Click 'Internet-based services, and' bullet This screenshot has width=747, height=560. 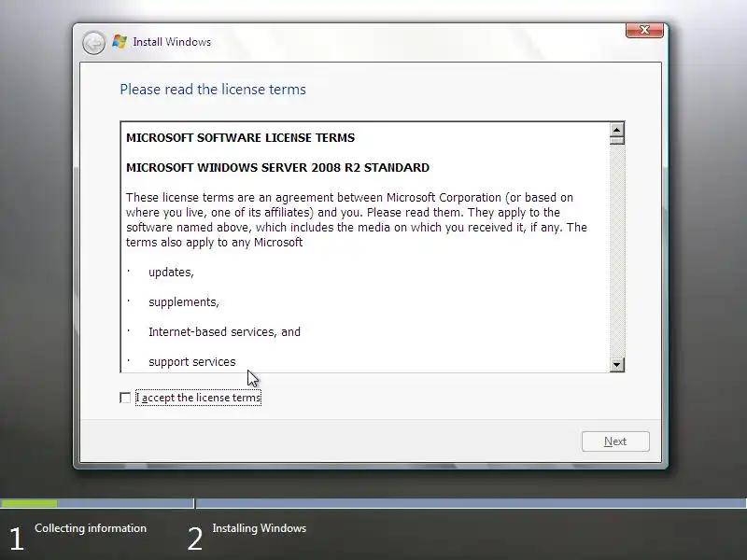(x=224, y=332)
